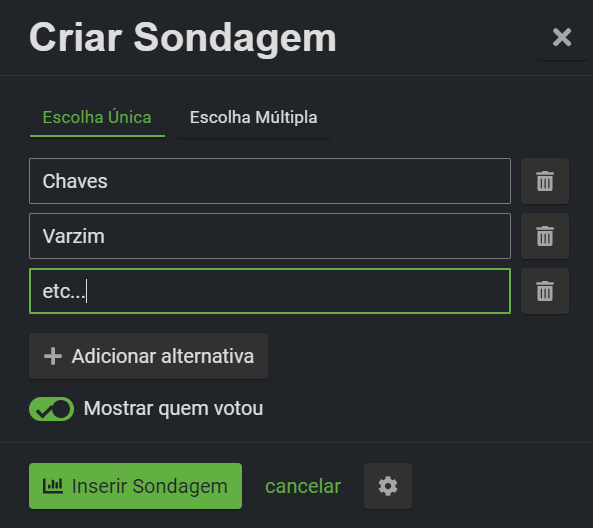Screen dimensions: 593x528
Task: Delete the Chaves option with trash icon
Action: pyautogui.click(x=545, y=181)
